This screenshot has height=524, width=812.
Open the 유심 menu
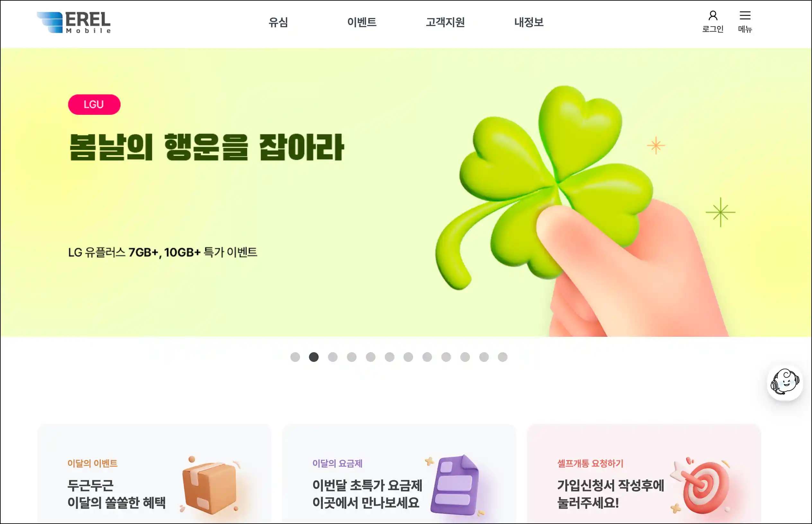[278, 22]
